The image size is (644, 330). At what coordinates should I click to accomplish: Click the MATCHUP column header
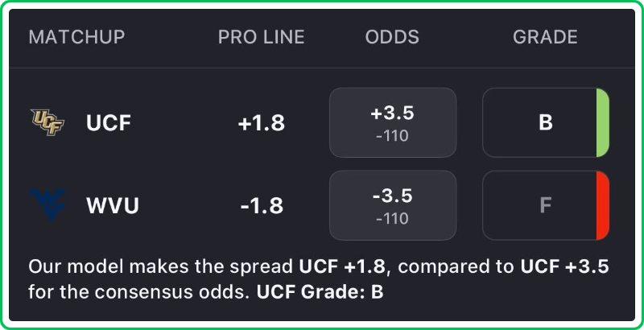click(76, 37)
